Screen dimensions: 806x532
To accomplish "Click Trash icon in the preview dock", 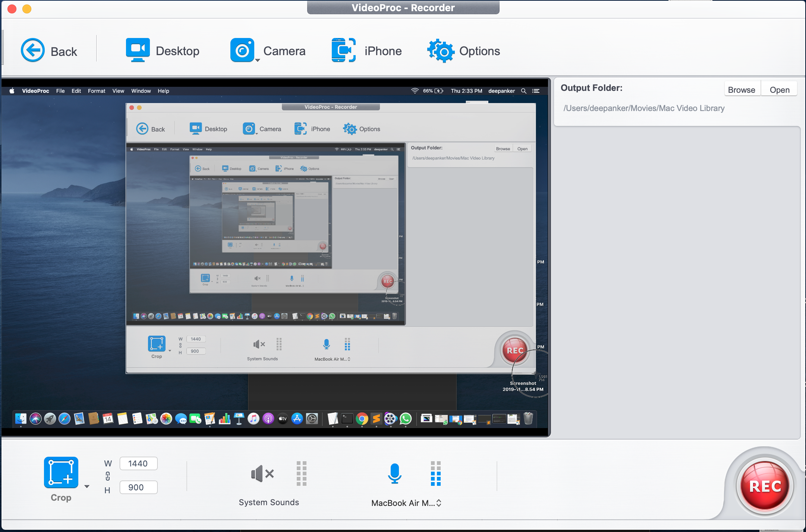I will [x=528, y=419].
